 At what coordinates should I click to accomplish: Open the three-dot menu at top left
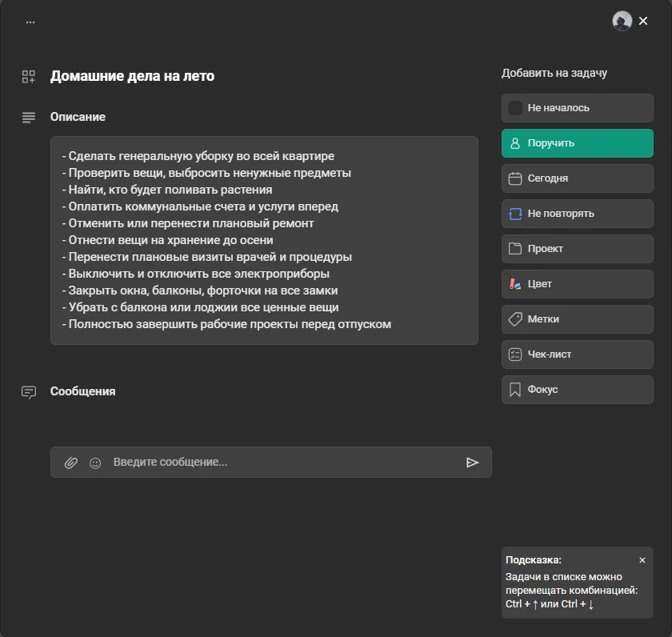click(30, 22)
